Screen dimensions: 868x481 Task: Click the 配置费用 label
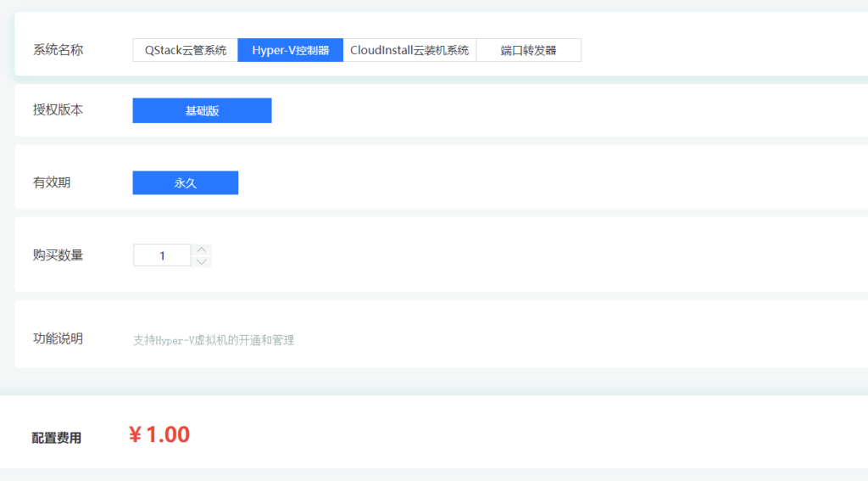tap(57, 438)
